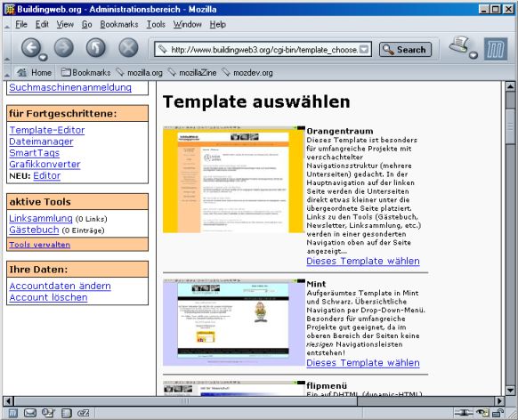The height and width of the screenshot is (420, 518).
Task: Open the Bookmarks menu in the menu bar
Action: [119, 24]
